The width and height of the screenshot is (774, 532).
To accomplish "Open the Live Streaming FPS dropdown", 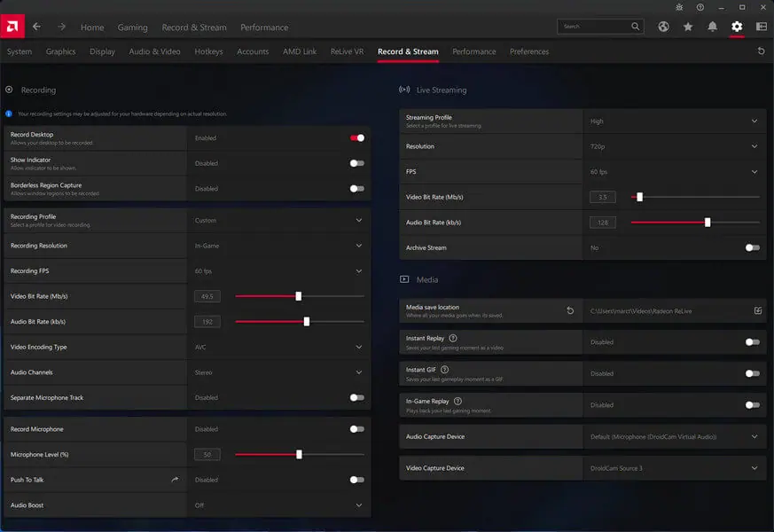I will click(x=675, y=172).
